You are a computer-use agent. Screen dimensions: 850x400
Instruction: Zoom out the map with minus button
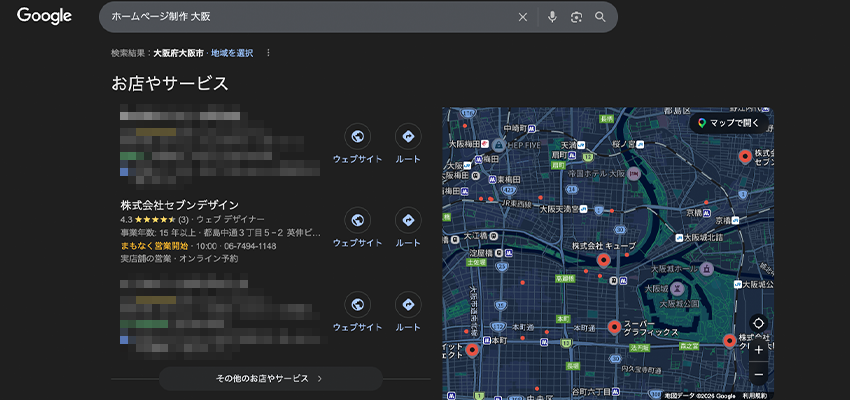758,375
